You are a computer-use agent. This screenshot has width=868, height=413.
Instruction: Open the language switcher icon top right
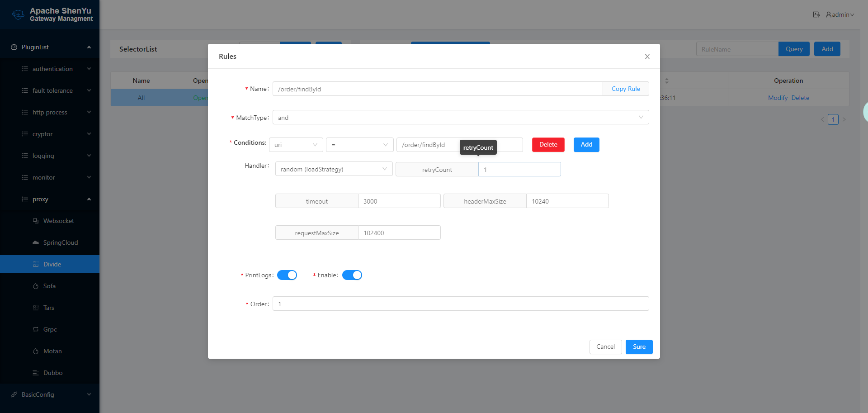coord(816,14)
